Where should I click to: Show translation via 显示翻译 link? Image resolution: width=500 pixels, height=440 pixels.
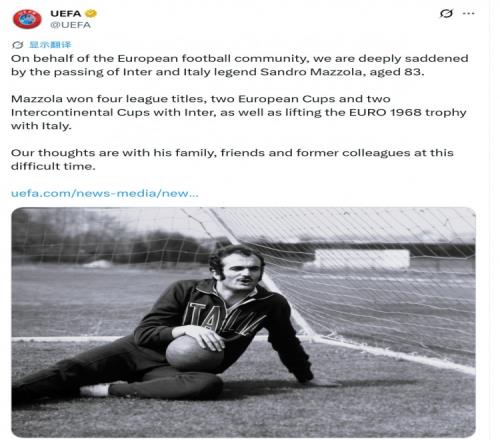pyautogui.click(x=50, y=44)
